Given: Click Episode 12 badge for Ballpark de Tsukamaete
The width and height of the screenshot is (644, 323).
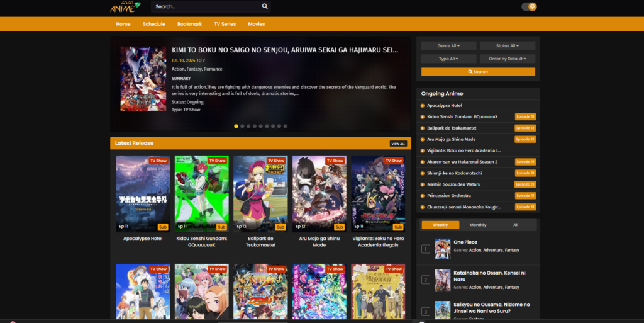Looking at the screenshot, I should 525,128.
